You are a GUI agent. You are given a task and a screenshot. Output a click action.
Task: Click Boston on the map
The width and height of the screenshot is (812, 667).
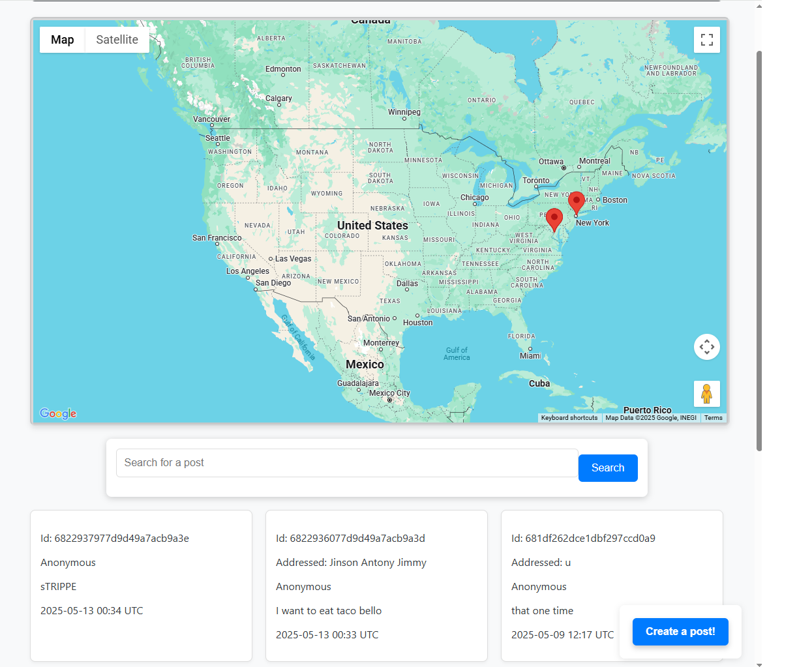tap(615, 200)
